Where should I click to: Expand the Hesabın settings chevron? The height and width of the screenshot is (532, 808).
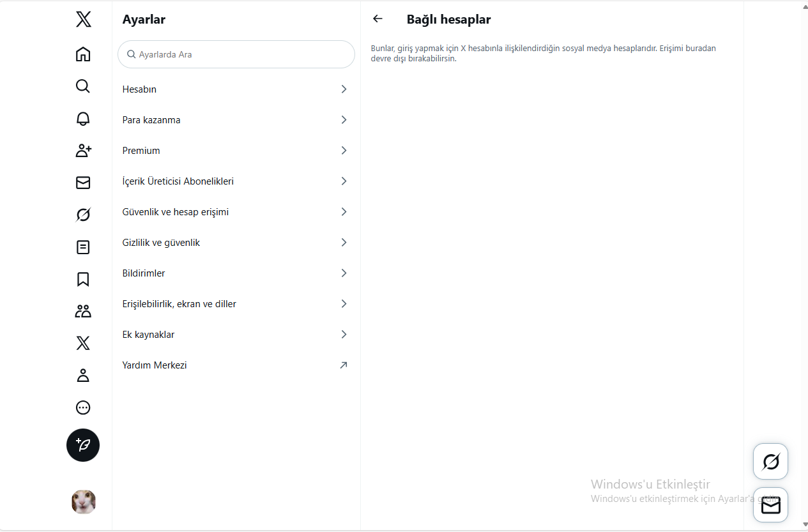click(344, 89)
